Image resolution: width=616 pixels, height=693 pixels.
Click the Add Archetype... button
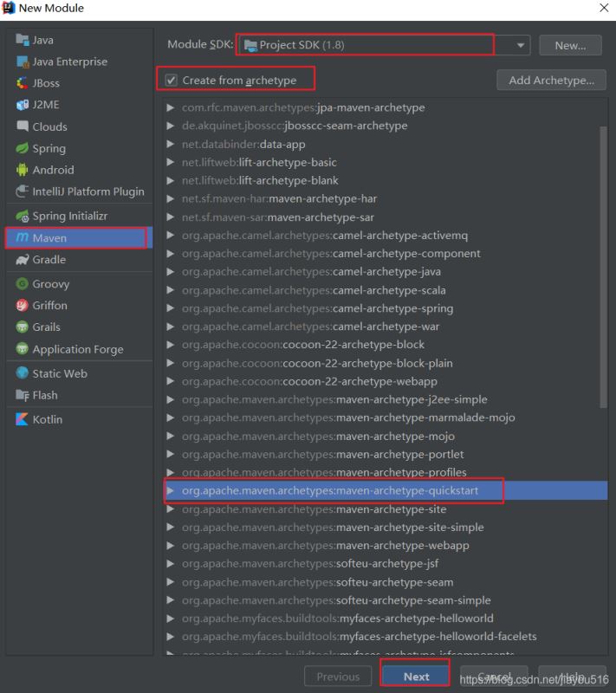[x=551, y=81]
